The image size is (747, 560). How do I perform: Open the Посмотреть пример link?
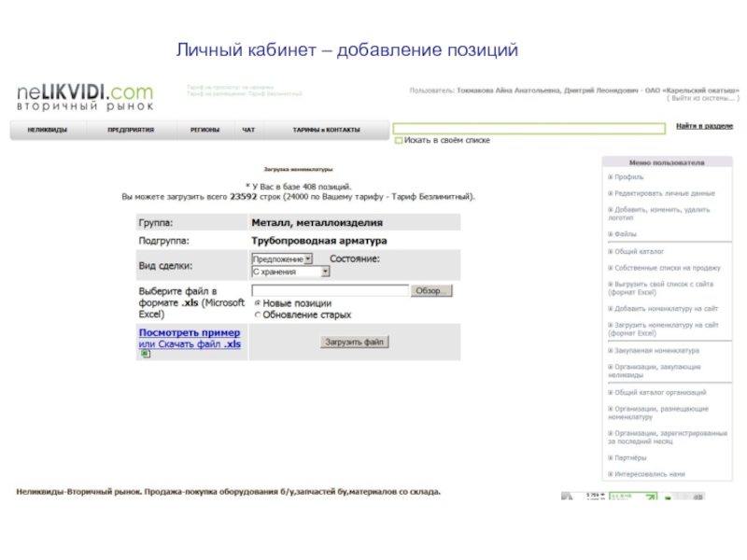[x=190, y=332]
